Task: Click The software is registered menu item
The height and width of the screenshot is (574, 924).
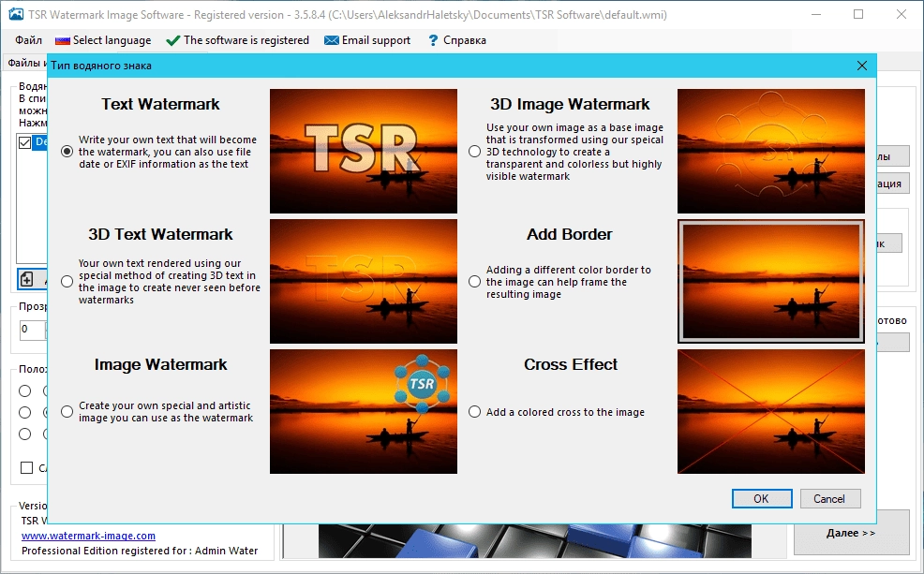Action: [237, 40]
